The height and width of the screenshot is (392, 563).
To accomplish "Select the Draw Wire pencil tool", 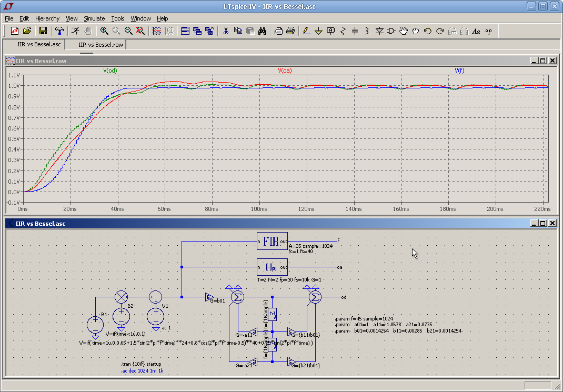I will click(x=307, y=31).
